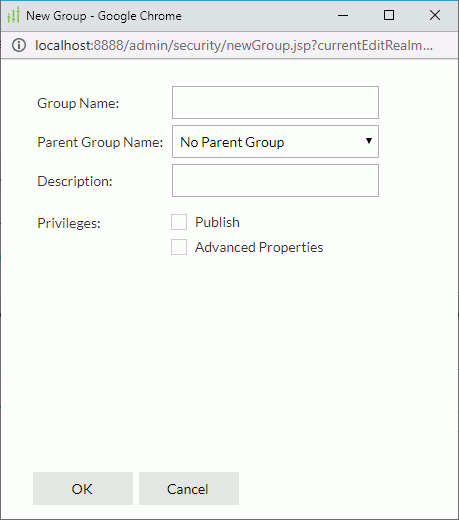The width and height of the screenshot is (459, 520).
Task: Click the green app icon in title bar
Action: click(13, 15)
